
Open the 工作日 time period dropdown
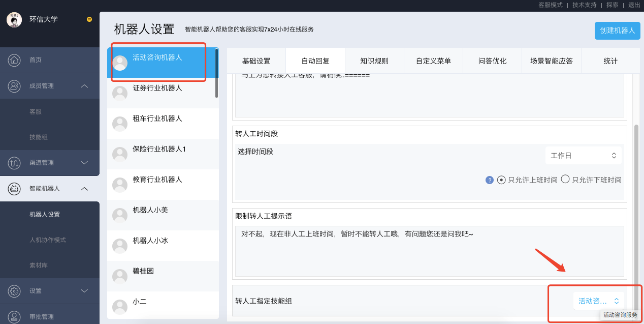click(583, 156)
